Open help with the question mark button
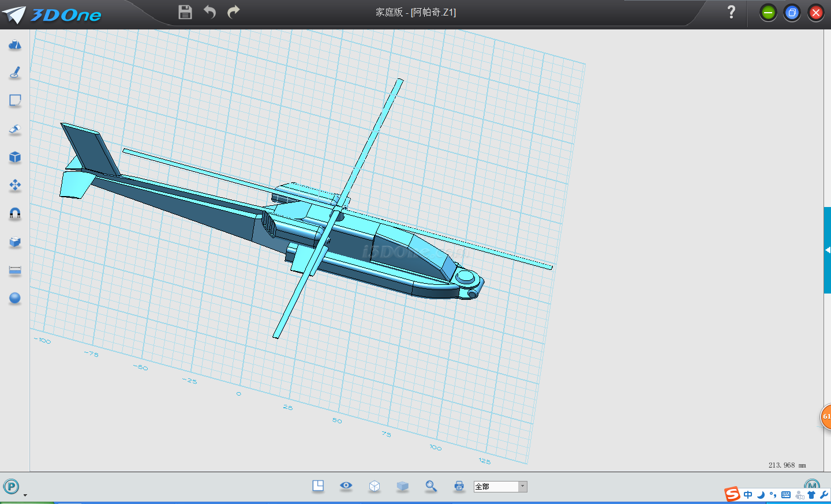The image size is (831, 504). coord(731,12)
